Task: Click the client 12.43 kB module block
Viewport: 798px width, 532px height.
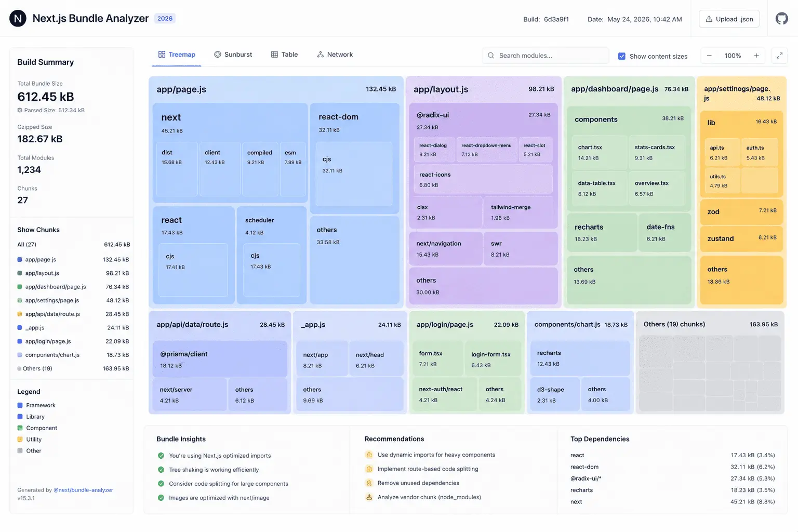Action: tap(220, 169)
